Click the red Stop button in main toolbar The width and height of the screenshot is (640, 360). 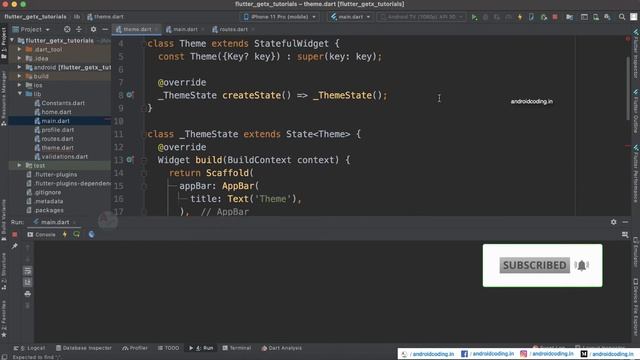point(555,17)
